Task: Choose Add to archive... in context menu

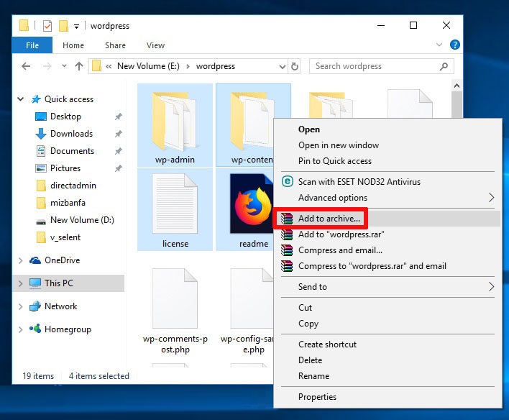Action: pos(329,219)
